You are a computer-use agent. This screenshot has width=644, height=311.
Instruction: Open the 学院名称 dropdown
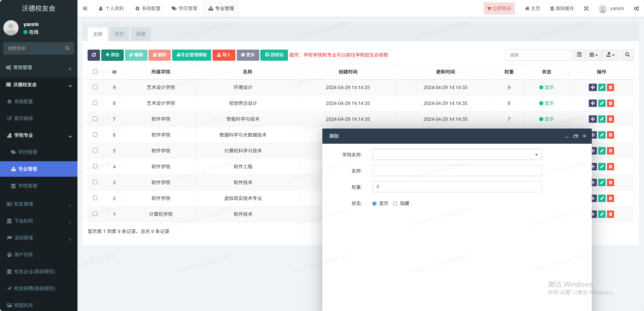click(457, 154)
